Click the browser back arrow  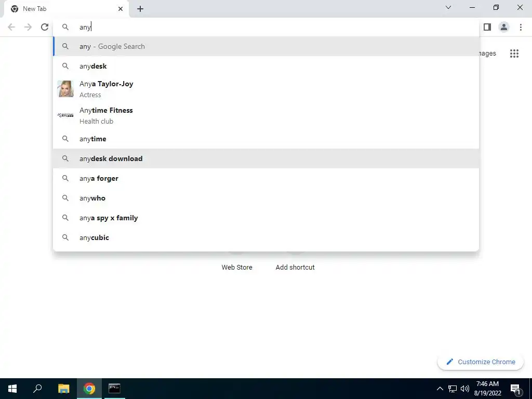pyautogui.click(x=11, y=27)
